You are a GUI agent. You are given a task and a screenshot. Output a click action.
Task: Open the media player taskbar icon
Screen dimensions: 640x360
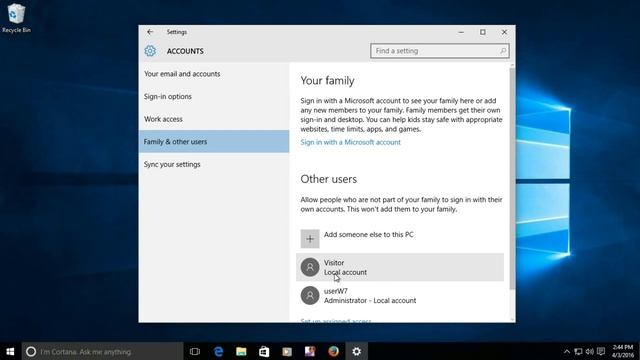[287, 351]
